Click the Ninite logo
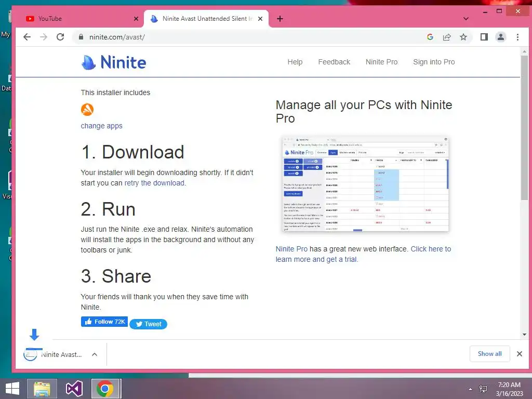The width and height of the screenshot is (532, 399). coord(114,62)
